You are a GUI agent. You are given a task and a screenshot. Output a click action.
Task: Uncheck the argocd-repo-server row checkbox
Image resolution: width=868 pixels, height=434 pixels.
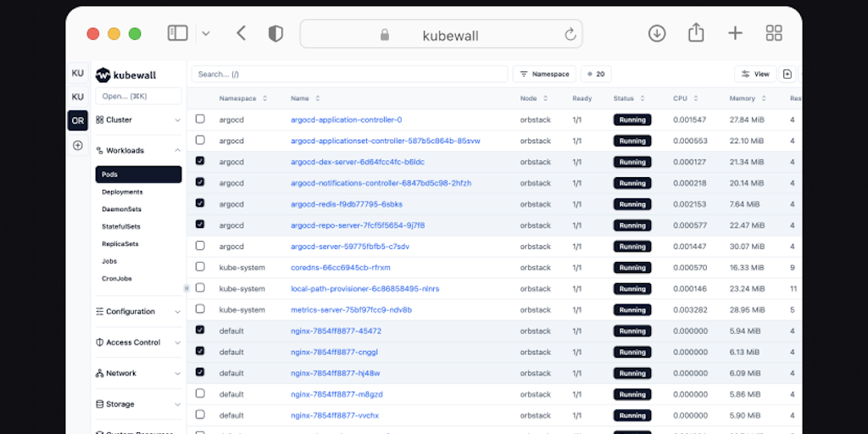click(x=200, y=224)
